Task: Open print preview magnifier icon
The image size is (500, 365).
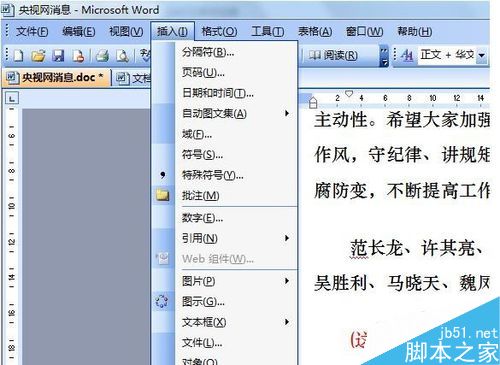Action: [122, 56]
